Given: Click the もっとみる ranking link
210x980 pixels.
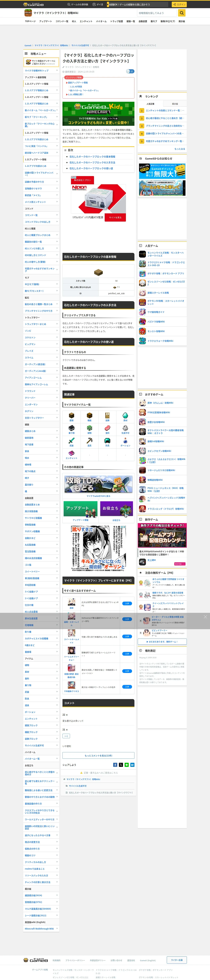Looking at the screenshot, I should (x=180, y=149).
